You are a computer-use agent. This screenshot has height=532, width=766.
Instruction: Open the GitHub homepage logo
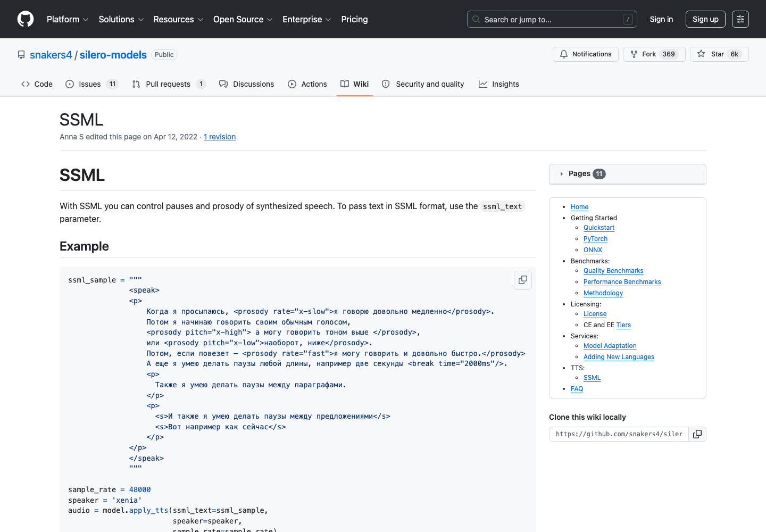click(26, 19)
